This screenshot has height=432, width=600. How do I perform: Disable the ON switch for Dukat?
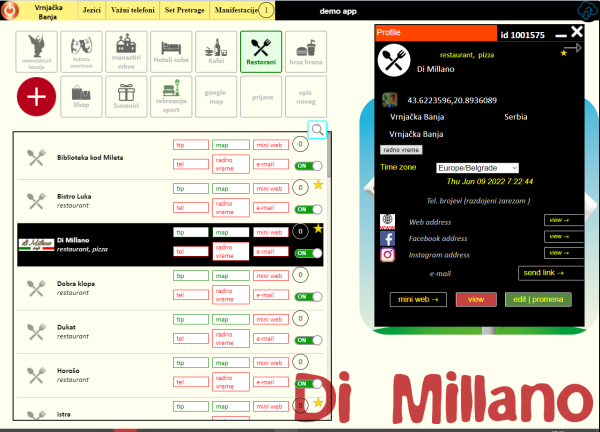(x=307, y=339)
